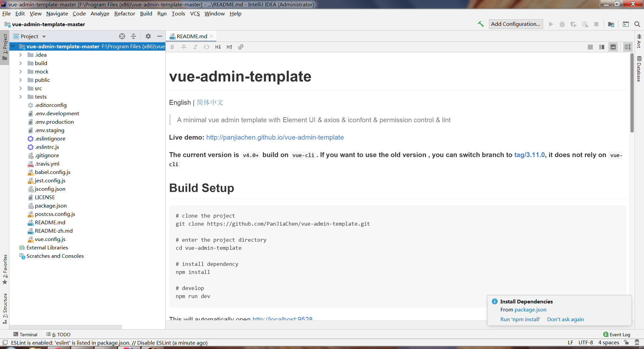Open the live demo panjiachen URL

tap(275, 137)
